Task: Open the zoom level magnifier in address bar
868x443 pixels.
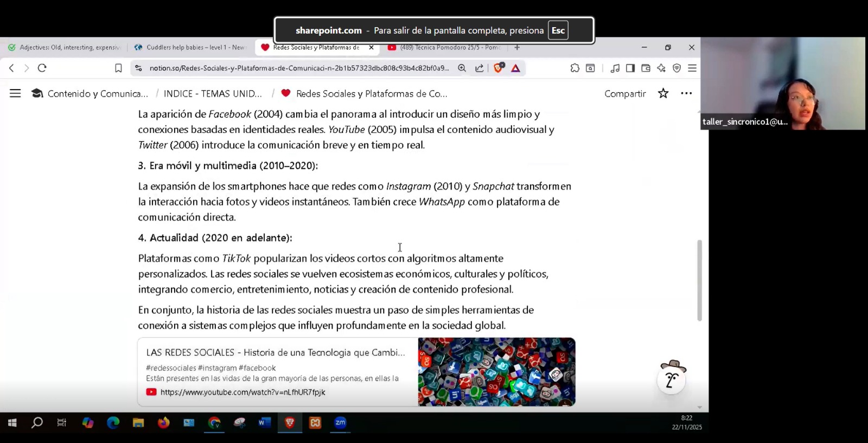Action: (x=462, y=68)
